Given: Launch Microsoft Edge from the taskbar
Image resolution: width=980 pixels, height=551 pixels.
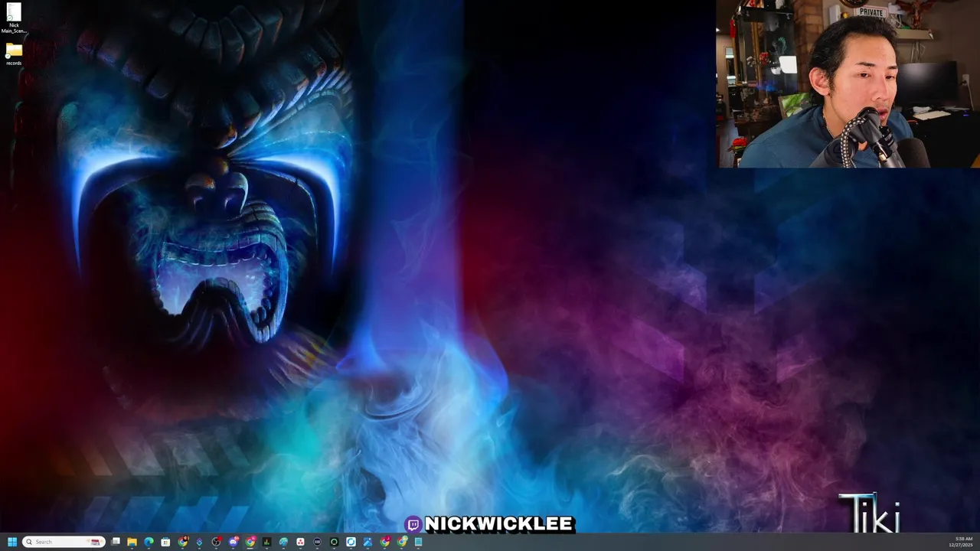Looking at the screenshot, I should coord(149,542).
